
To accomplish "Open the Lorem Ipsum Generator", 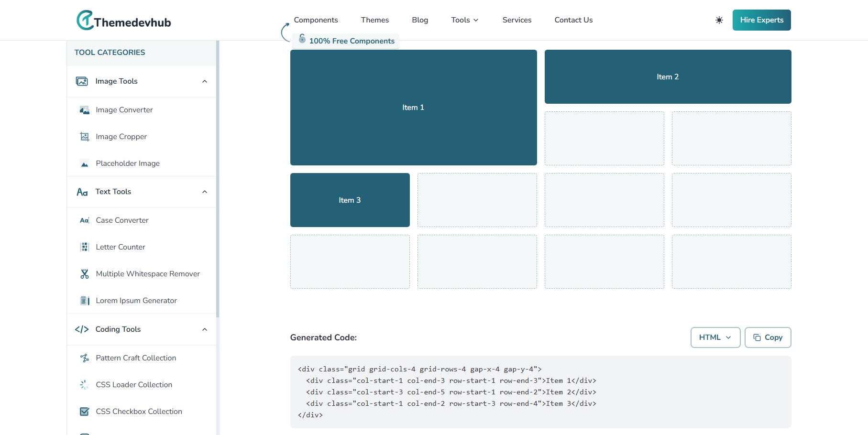I will click(136, 301).
